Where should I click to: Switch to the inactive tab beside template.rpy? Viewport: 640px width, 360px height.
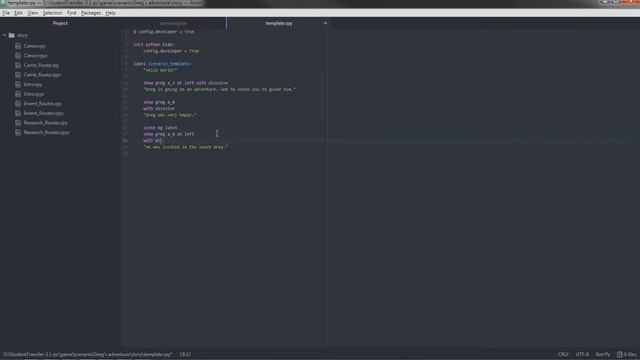[173, 23]
